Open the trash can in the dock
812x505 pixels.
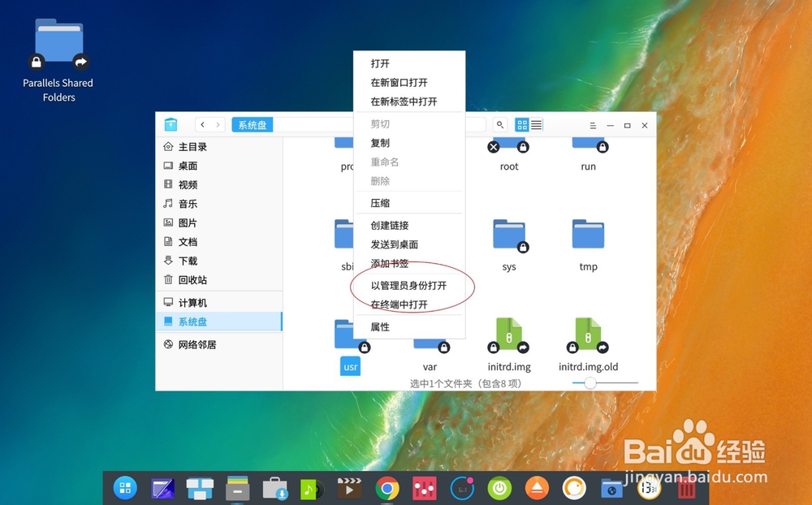pos(685,488)
